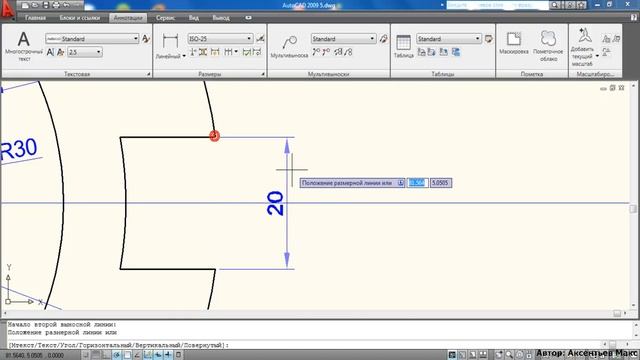This screenshot has height=360, width=640.
Task: Click the zoom magnifier icon in status bar
Action: tap(509, 355)
